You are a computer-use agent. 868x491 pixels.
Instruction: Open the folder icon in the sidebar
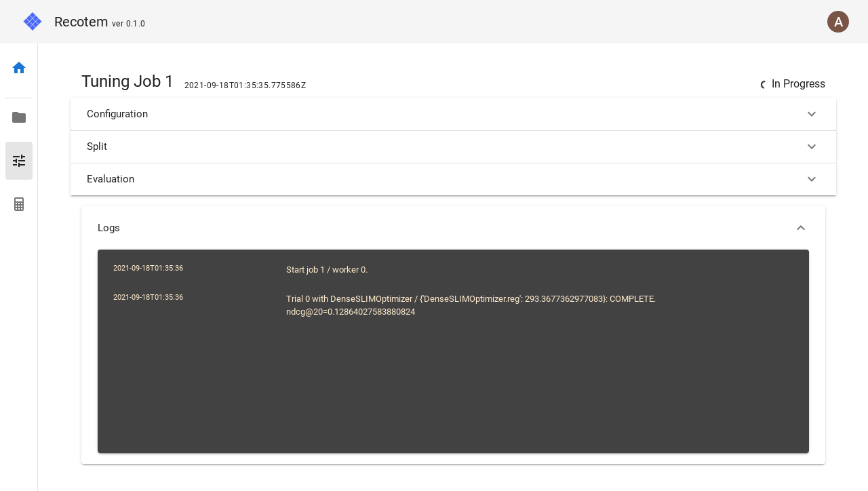(19, 117)
